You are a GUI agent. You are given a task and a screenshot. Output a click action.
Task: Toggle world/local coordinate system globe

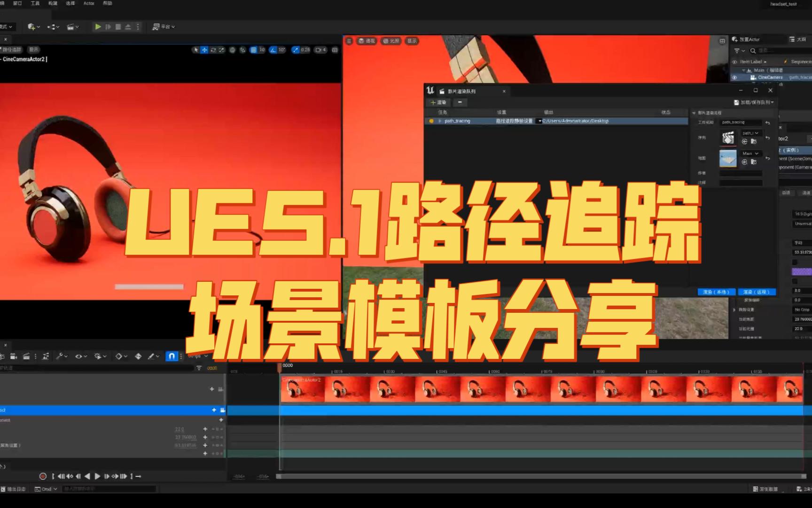pyautogui.click(x=232, y=50)
